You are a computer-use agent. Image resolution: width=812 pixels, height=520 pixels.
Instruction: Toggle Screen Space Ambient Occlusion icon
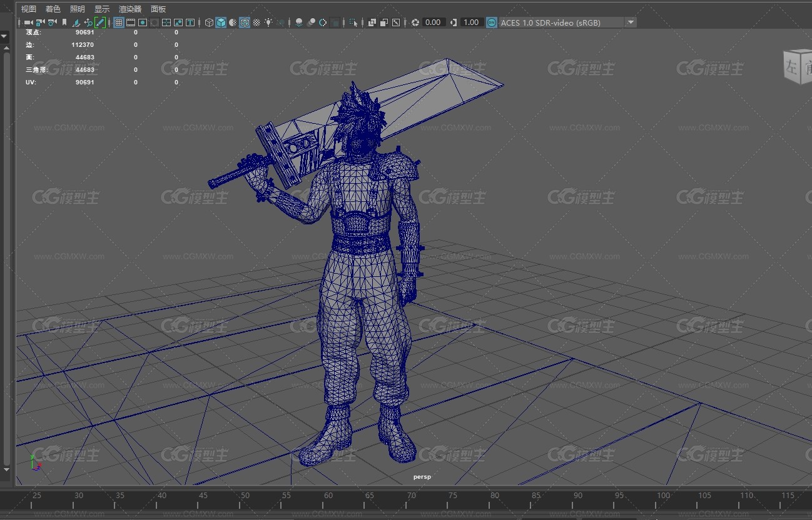tap(298, 22)
